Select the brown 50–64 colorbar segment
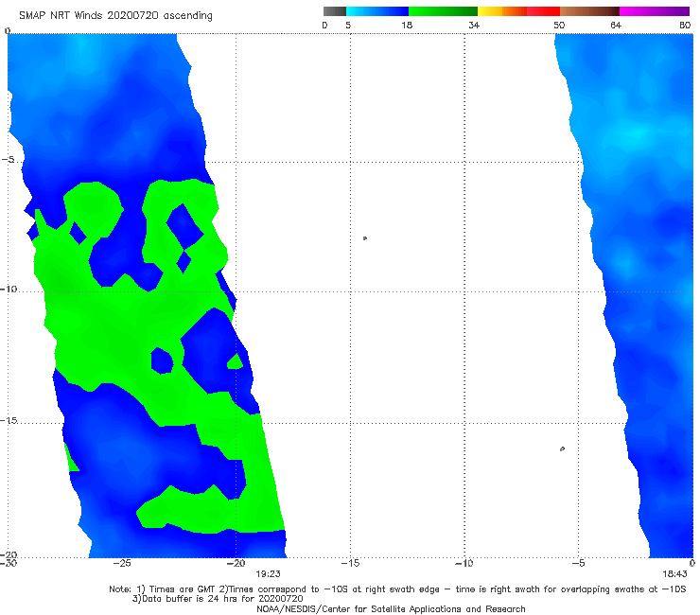This screenshot has width=700, height=615. pos(589,11)
